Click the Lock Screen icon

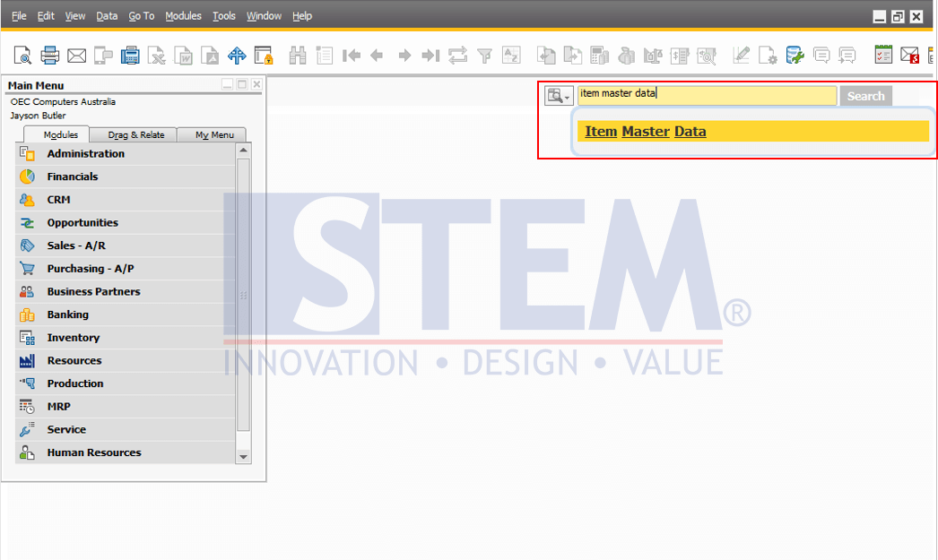click(x=264, y=56)
